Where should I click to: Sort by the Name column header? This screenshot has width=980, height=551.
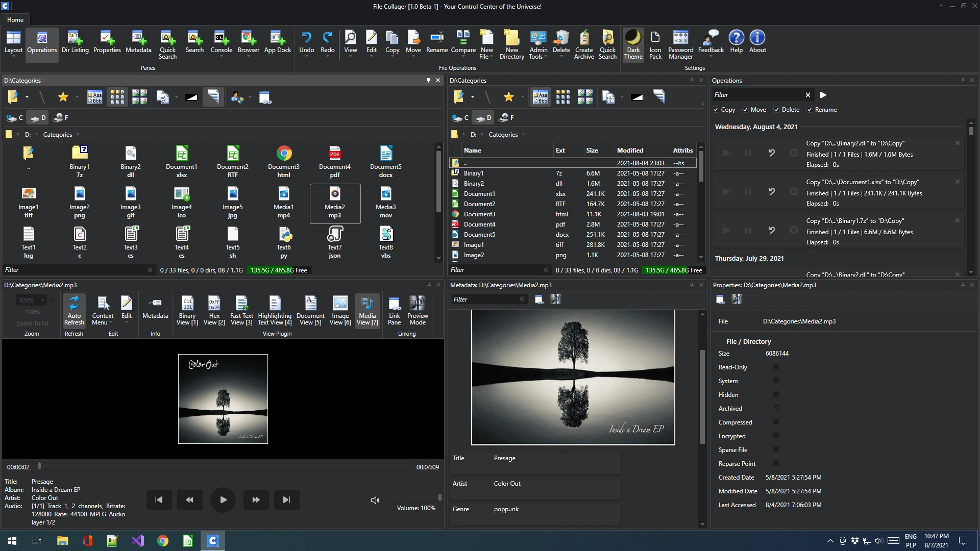click(507, 151)
